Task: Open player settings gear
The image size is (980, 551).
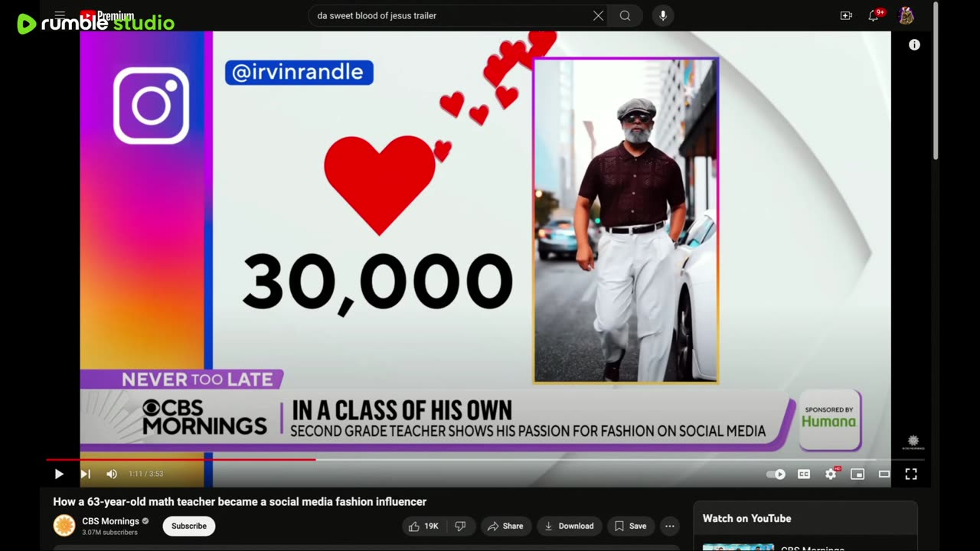Action: 831,474
